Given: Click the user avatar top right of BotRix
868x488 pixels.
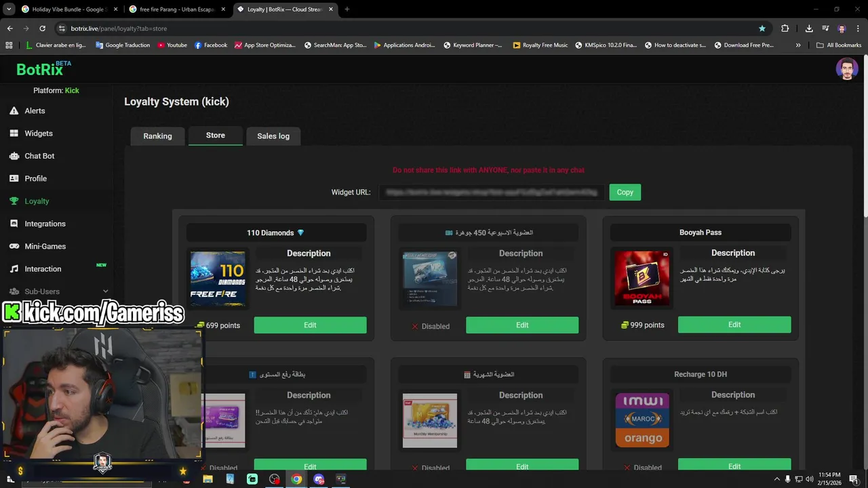Looking at the screenshot, I should tap(846, 69).
